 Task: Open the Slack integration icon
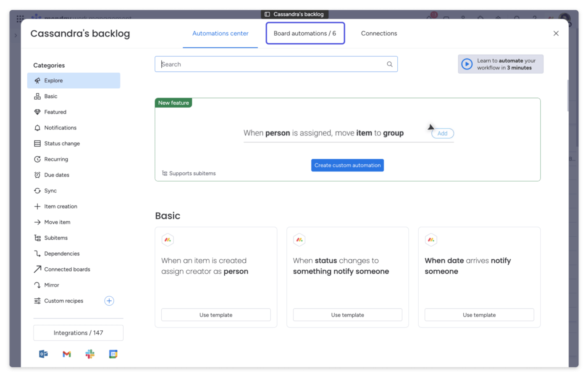(90, 354)
